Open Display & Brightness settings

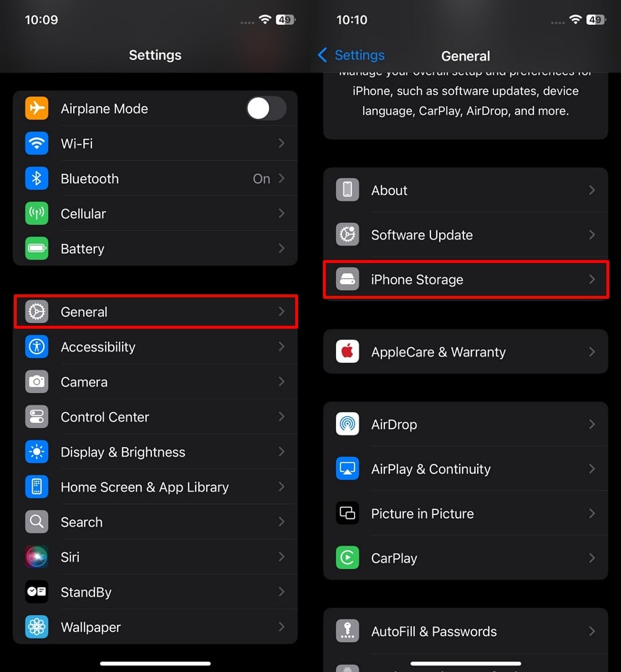156,451
